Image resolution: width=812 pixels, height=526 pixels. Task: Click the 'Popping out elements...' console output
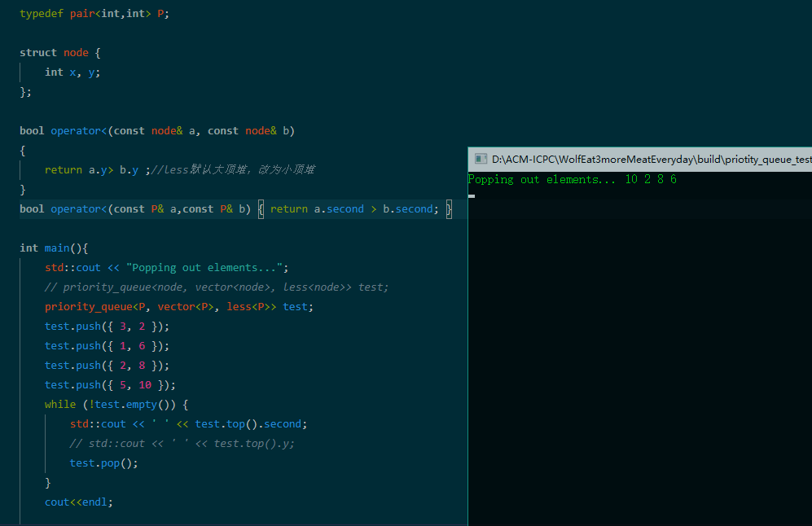tap(542, 180)
